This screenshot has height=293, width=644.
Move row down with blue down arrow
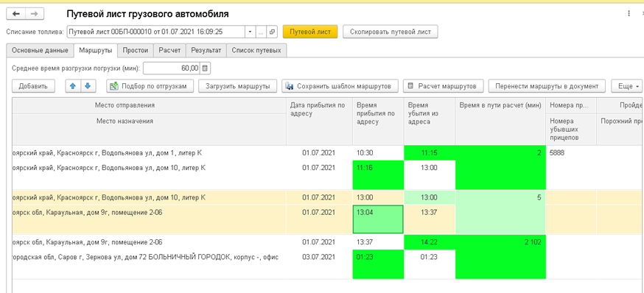[x=88, y=86]
